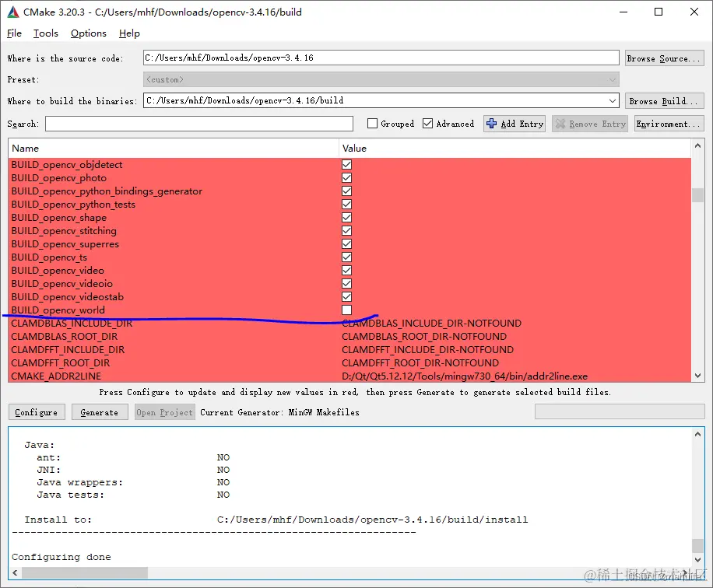The width and height of the screenshot is (713, 588).
Task: Click the Add Entry button
Action: coord(515,124)
